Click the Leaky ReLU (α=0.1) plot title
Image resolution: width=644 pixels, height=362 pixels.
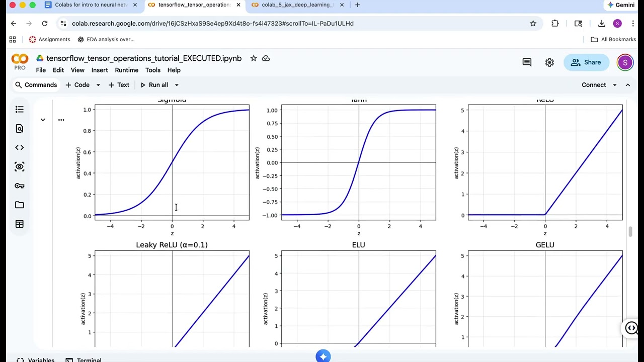coord(172,245)
